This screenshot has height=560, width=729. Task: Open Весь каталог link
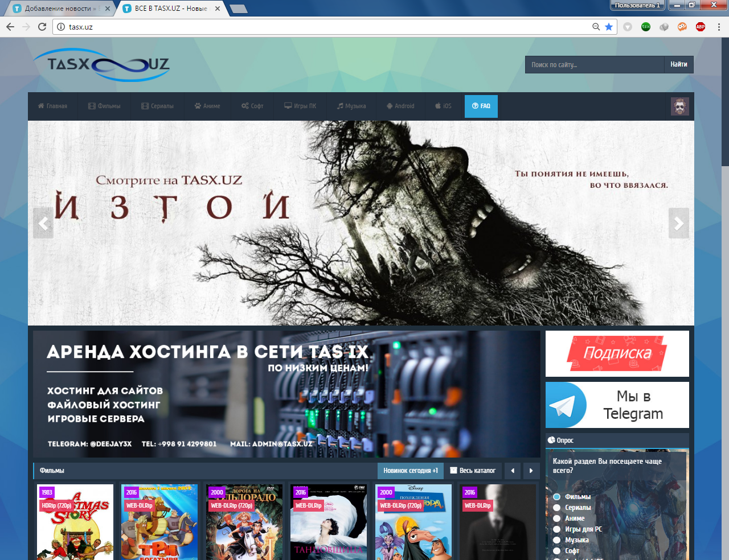(473, 471)
